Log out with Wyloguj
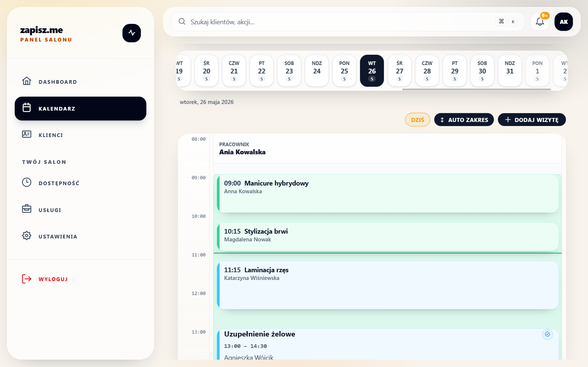The height and width of the screenshot is (367, 588). click(81, 279)
